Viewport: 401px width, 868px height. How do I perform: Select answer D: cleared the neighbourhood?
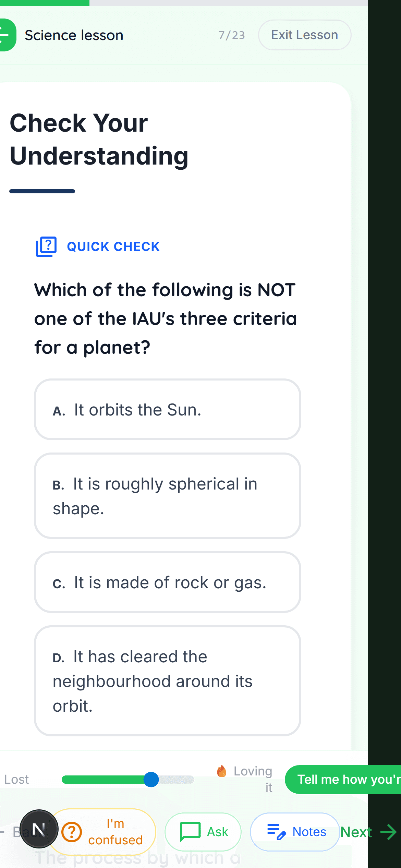(167, 681)
